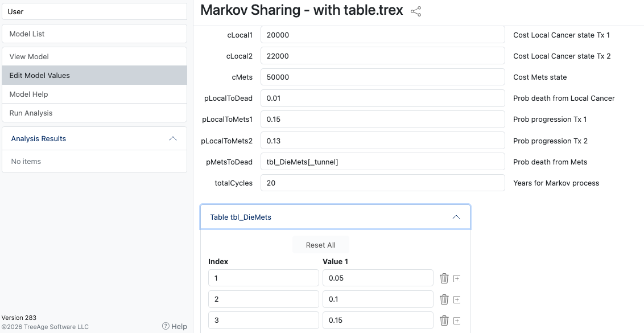Viewport: 644px width, 333px height.
Task: Click 'Prob death from Local Cancer' text
Action: [564, 98]
